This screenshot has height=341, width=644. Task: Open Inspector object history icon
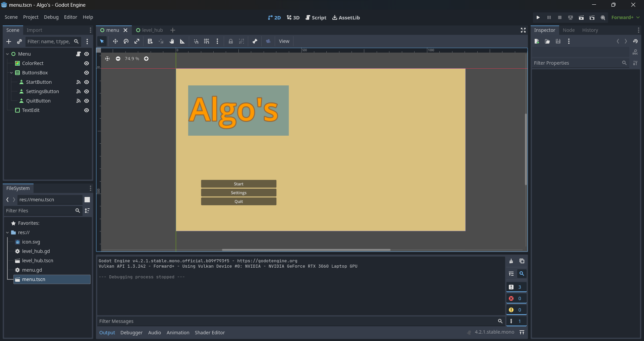(635, 41)
